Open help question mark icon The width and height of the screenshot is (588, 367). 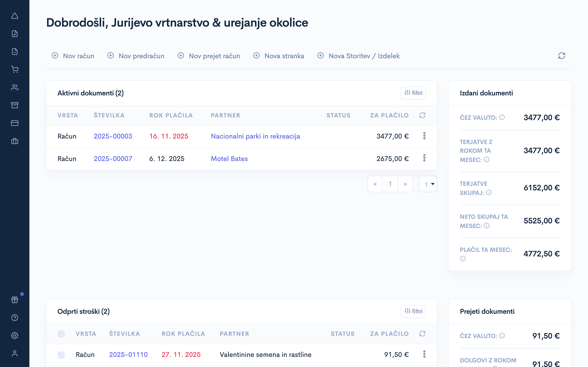[x=14, y=317]
